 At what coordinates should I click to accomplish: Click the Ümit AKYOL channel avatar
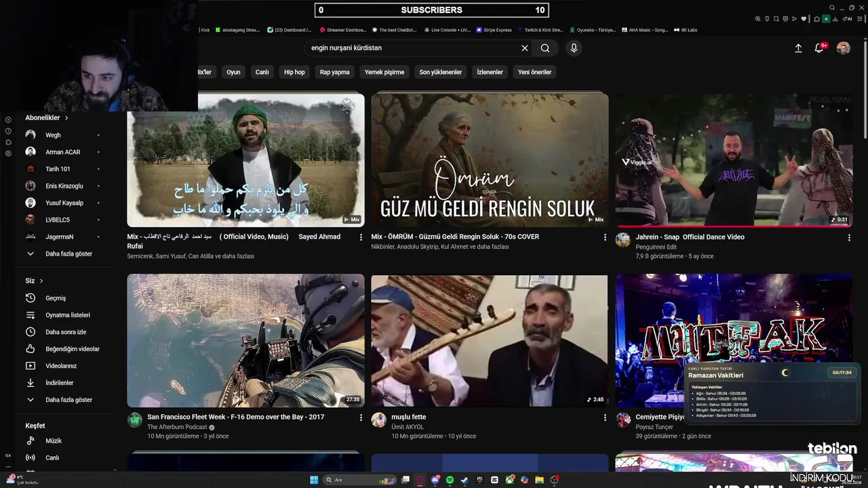coord(379,420)
